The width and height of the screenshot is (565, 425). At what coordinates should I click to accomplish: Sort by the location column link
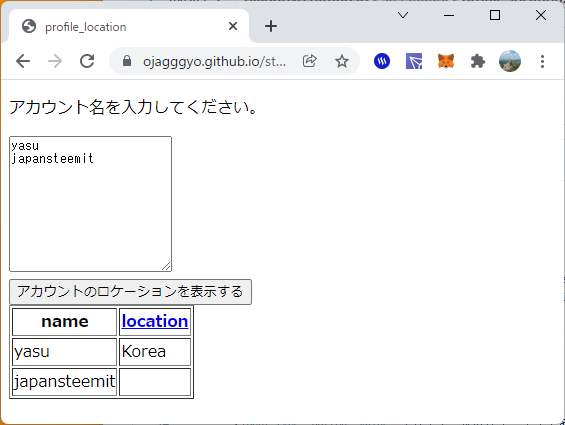click(155, 321)
